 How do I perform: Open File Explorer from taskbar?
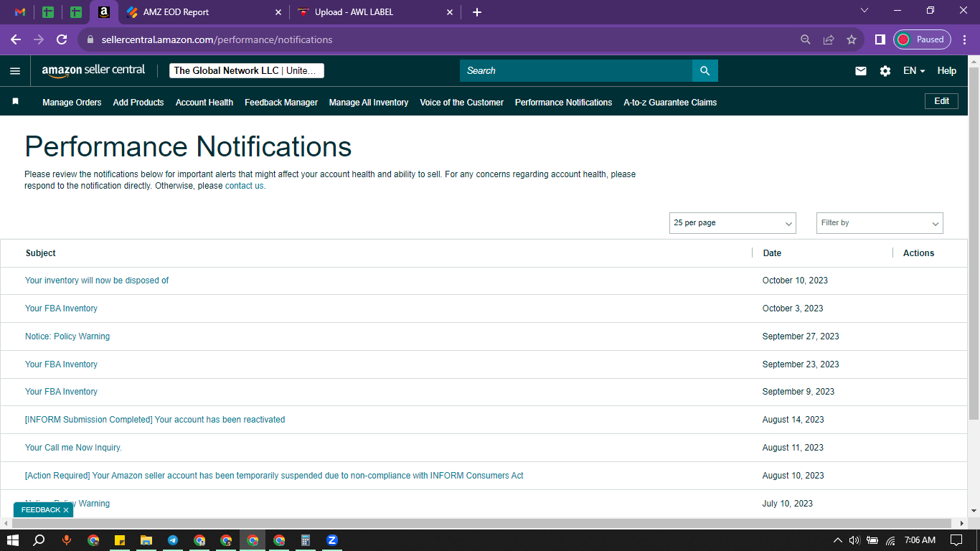pyautogui.click(x=146, y=540)
